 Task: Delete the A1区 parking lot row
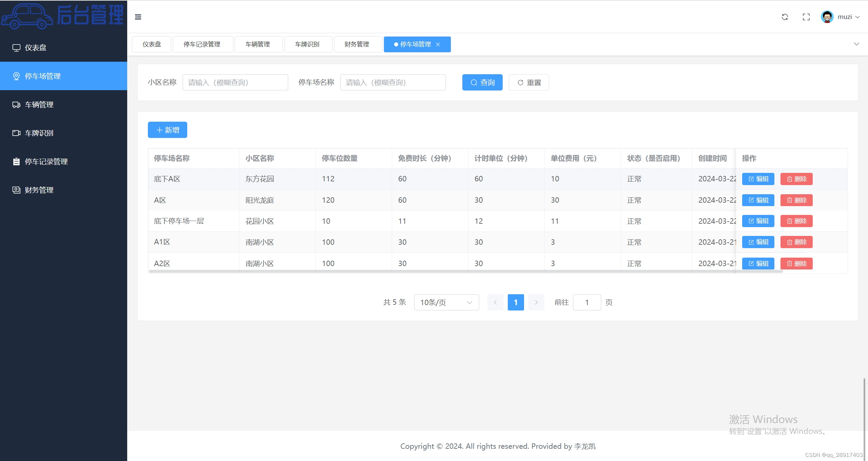[x=796, y=242]
